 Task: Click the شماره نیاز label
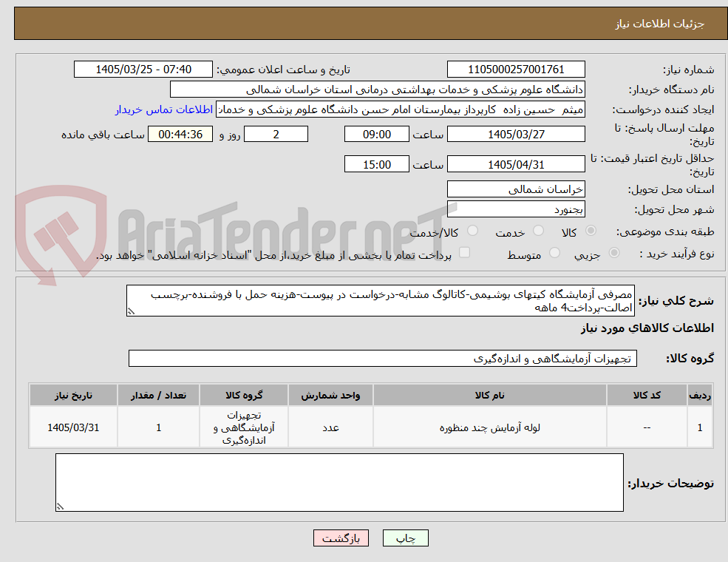688,70
